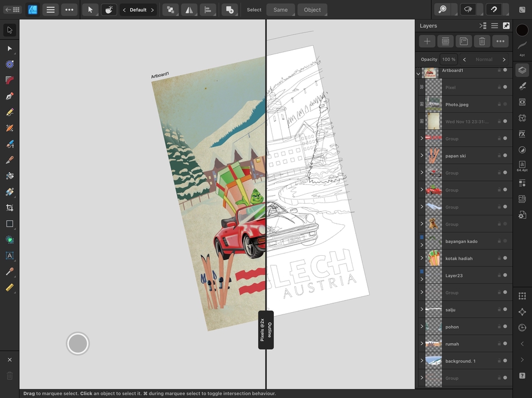Click the Object selection button

click(x=312, y=9)
